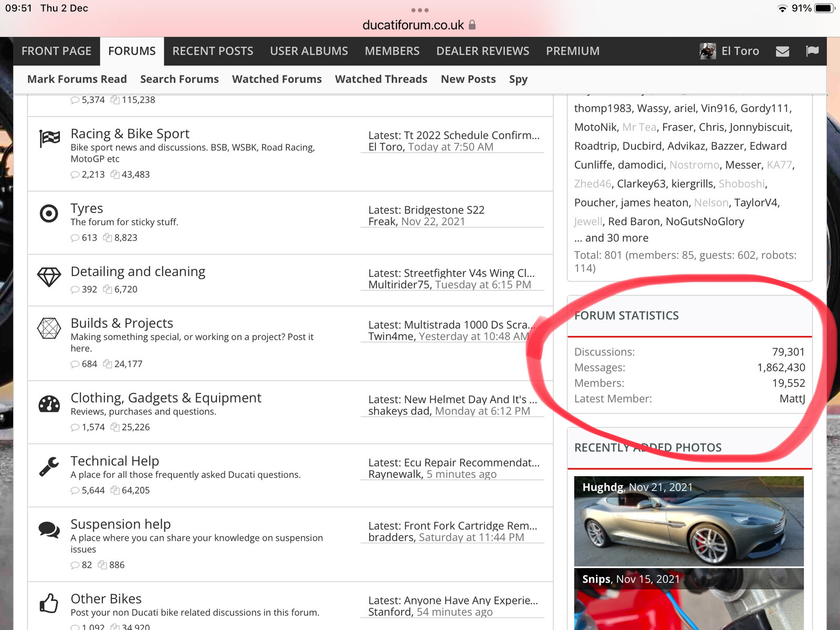840x630 pixels.
Task: Tap the three-dot multitasking menu
Action: (x=420, y=10)
